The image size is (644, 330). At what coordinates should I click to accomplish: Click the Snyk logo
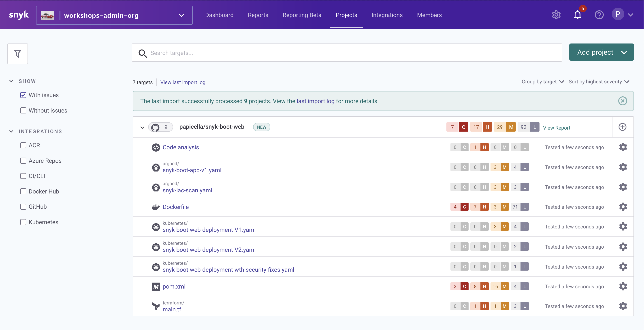point(19,15)
